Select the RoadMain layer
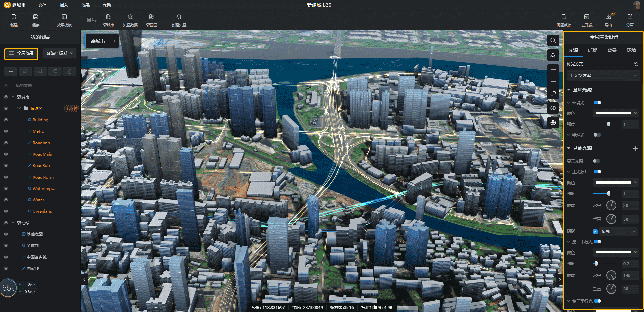The image size is (644, 312). pos(42,154)
